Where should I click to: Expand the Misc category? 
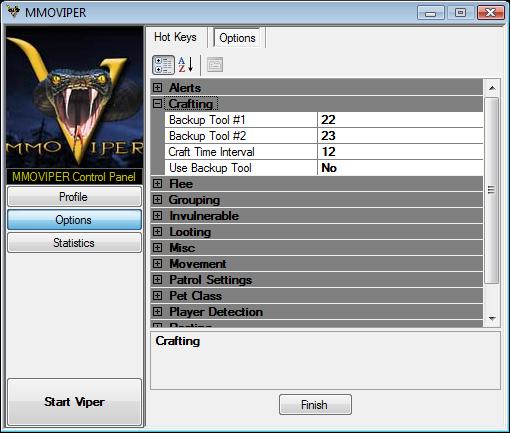[157, 248]
